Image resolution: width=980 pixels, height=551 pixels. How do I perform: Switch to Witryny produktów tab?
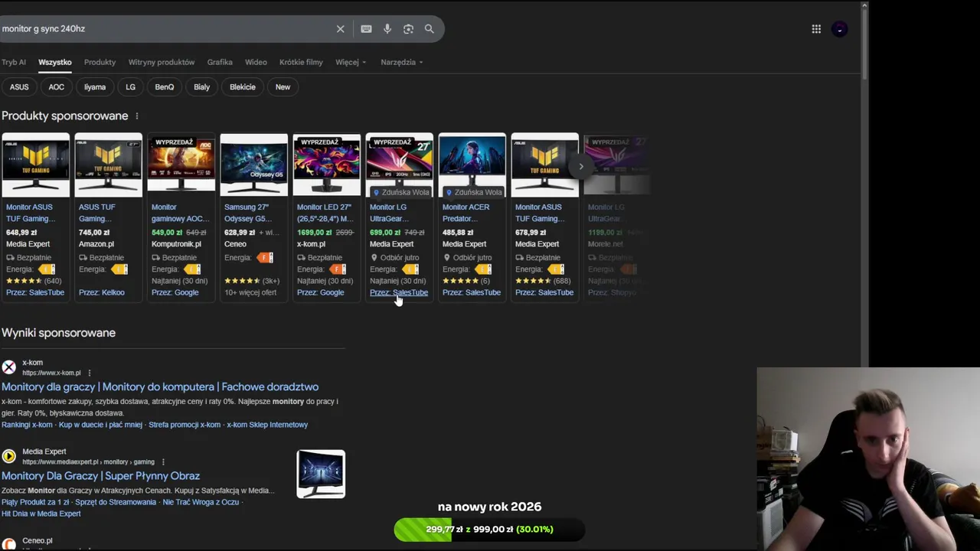162,62
